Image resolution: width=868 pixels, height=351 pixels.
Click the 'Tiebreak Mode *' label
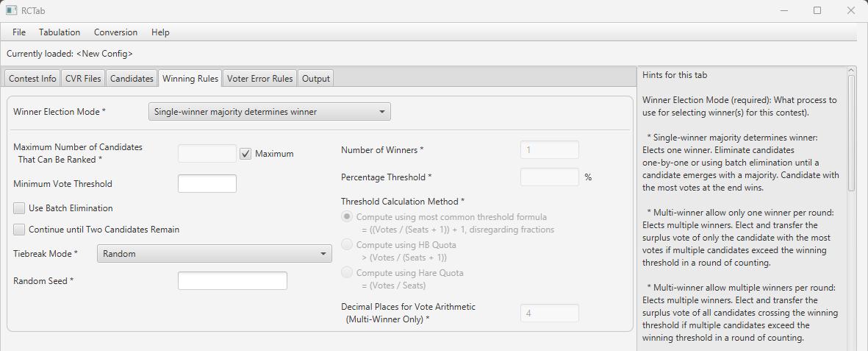point(46,253)
